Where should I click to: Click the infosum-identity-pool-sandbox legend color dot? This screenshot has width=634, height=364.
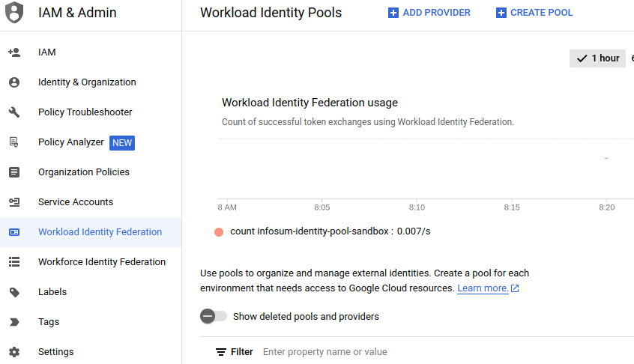219,232
